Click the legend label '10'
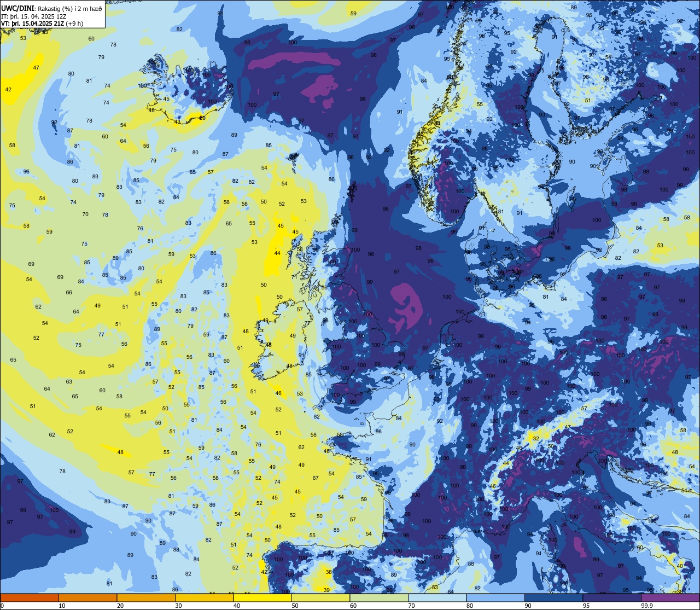The width and height of the screenshot is (700, 610). 62,606
